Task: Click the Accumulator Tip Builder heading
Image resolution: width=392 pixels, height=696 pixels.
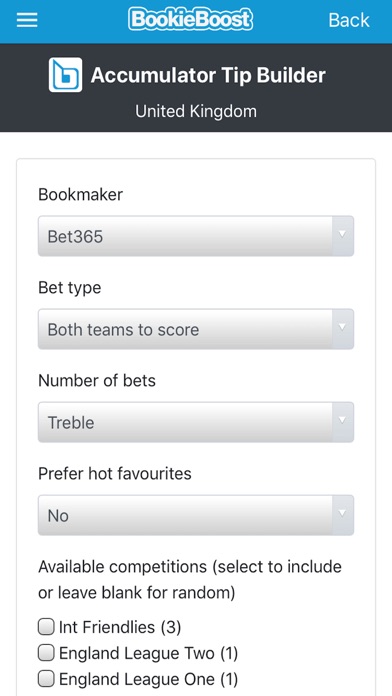Action: coord(208,75)
